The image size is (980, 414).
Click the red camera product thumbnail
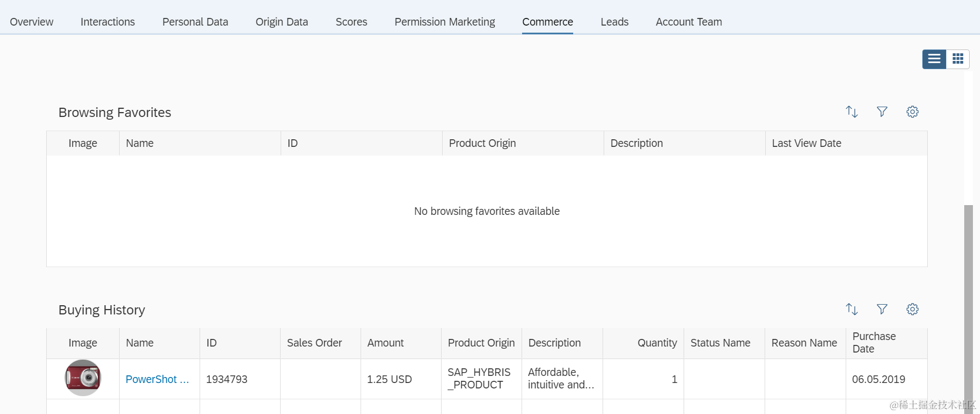coord(83,378)
